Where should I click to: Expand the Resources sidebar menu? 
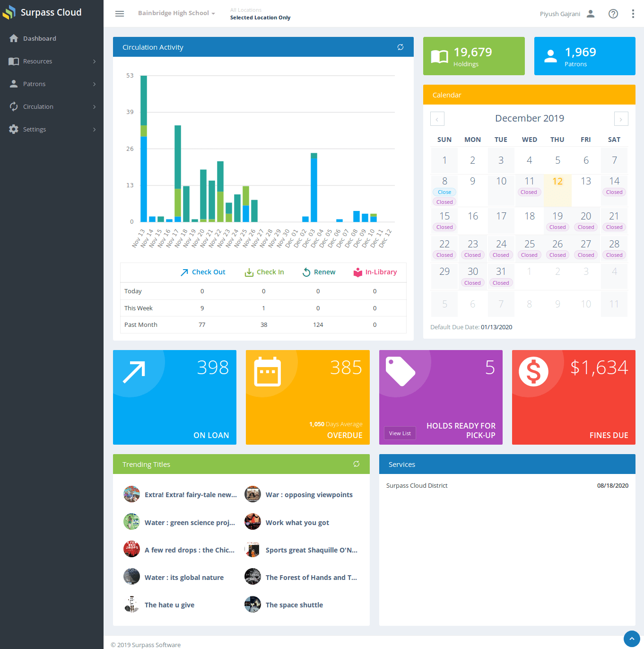click(52, 61)
